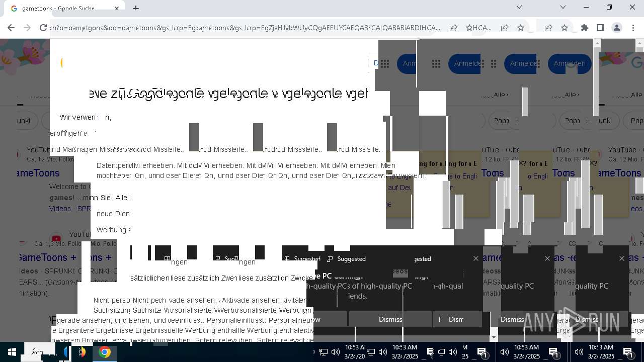Click the 'Videos · SPR' result link
644x362 pixels.
click(x=69, y=209)
